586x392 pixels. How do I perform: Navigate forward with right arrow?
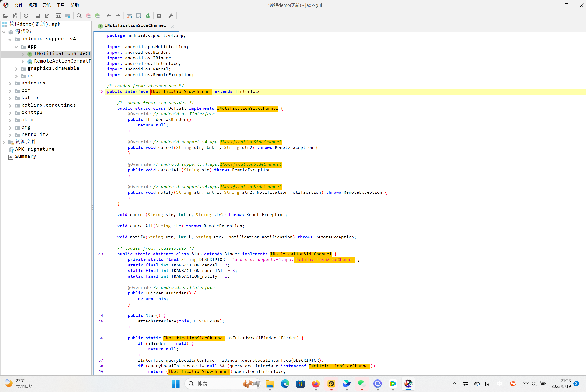pos(118,16)
